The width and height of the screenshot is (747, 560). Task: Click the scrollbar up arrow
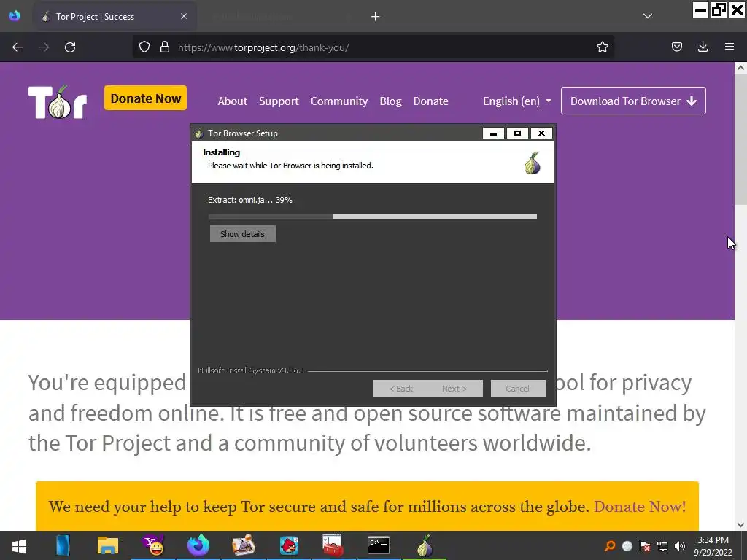click(x=740, y=68)
